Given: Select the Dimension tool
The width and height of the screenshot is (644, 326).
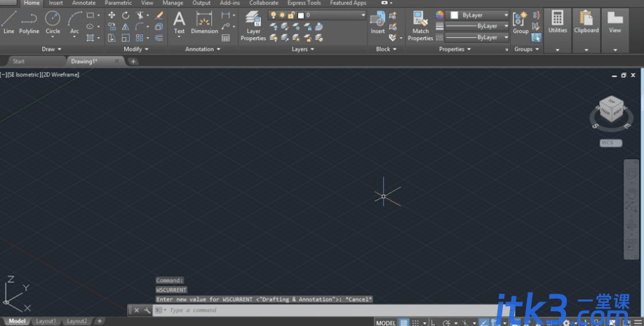Looking at the screenshot, I should (x=204, y=23).
